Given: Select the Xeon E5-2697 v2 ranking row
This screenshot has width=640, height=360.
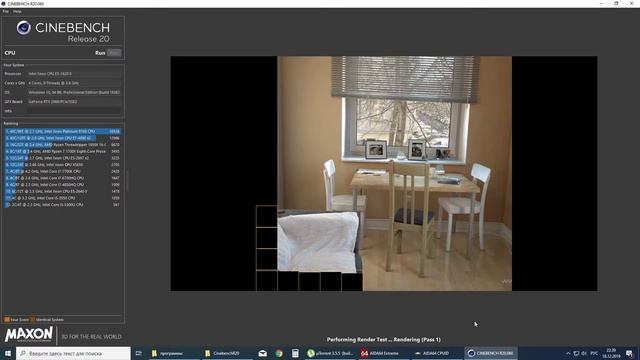Looking at the screenshot, I should 63,158.
